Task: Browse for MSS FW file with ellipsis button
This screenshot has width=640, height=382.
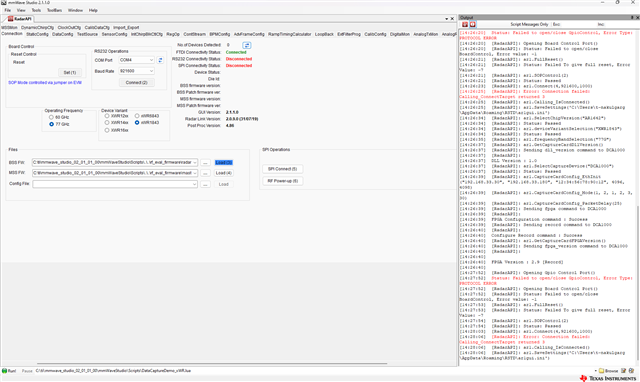Action: [x=205, y=173]
